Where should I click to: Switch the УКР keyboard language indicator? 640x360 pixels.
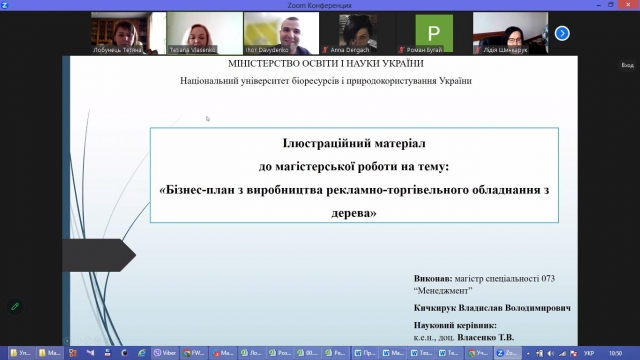point(589,353)
